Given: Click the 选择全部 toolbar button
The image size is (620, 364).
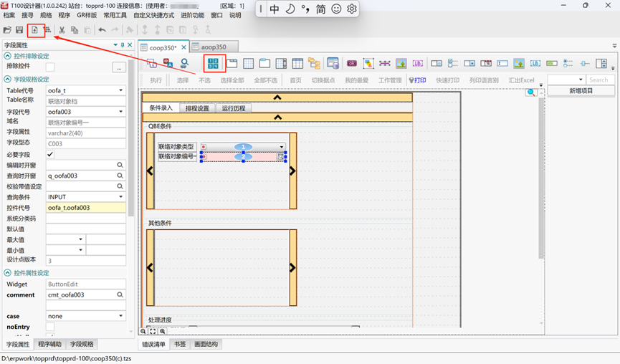Looking at the screenshot, I should (232, 80).
